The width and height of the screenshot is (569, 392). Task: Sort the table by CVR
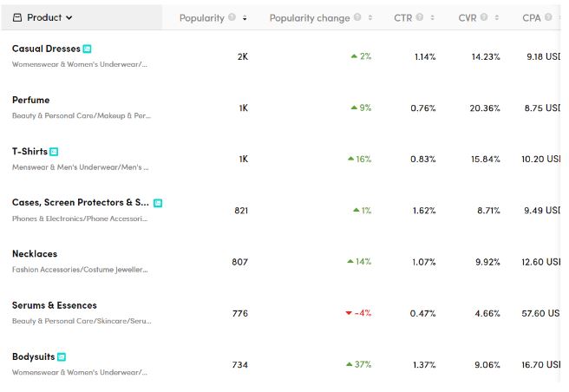pyautogui.click(x=497, y=18)
